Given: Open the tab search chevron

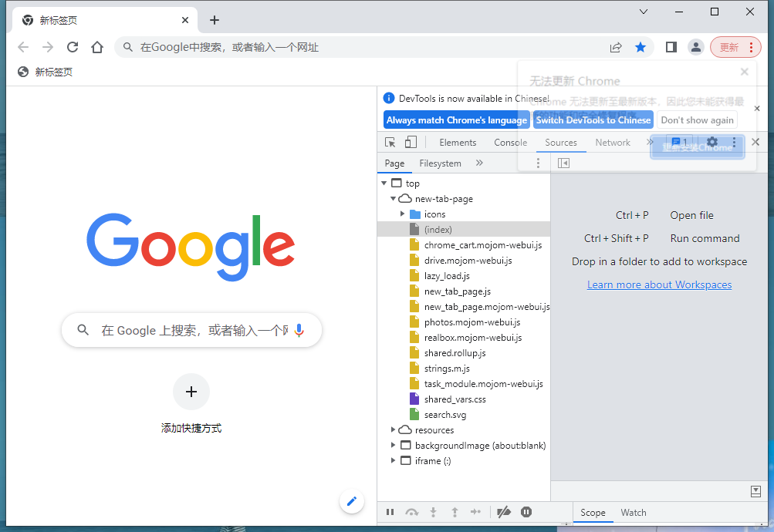Looking at the screenshot, I should tap(643, 12).
